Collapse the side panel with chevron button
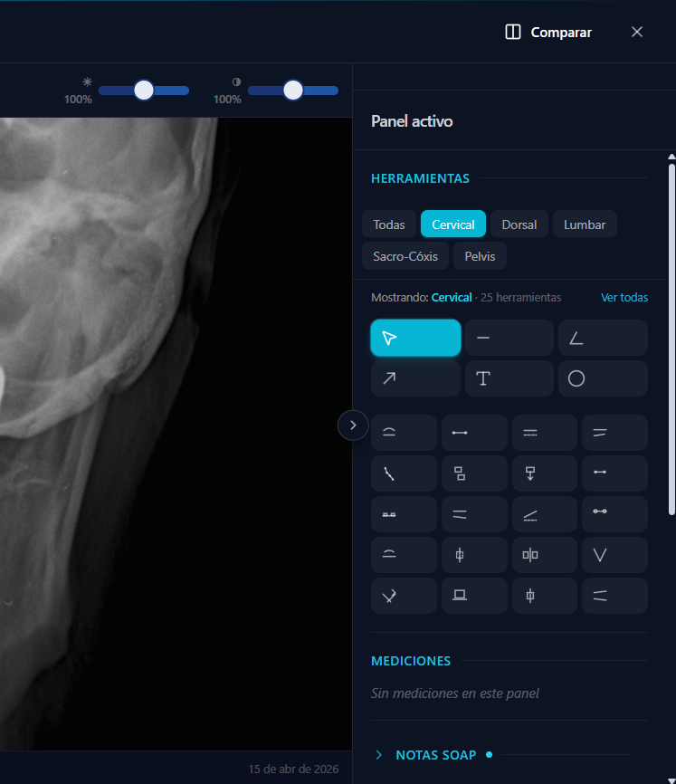The height and width of the screenshot is (784, 676). 353,425
